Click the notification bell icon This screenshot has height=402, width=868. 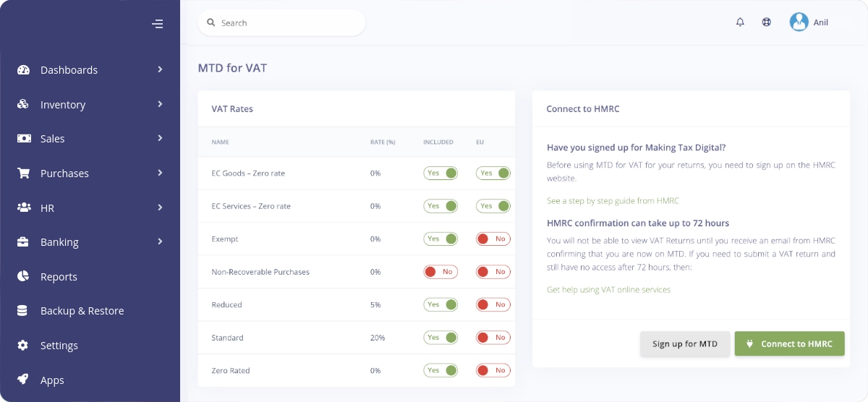[x=740, y=22]
